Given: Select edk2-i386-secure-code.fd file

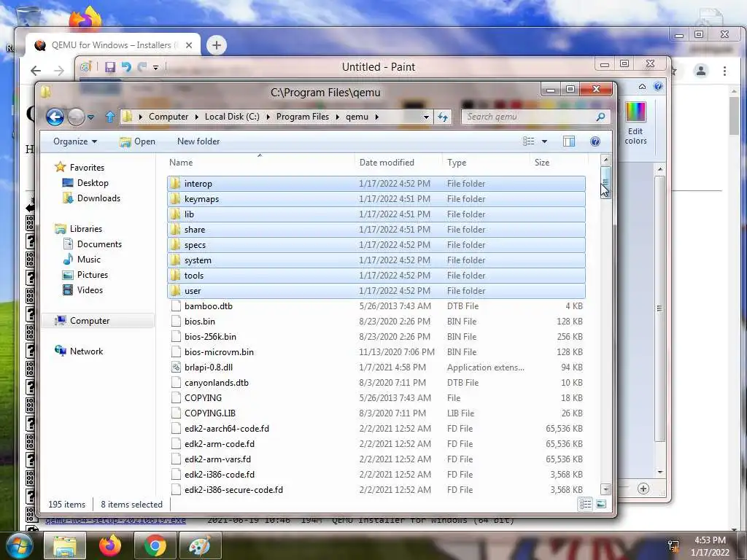Looking at the screenshot, I should click(x=376, y=489).
